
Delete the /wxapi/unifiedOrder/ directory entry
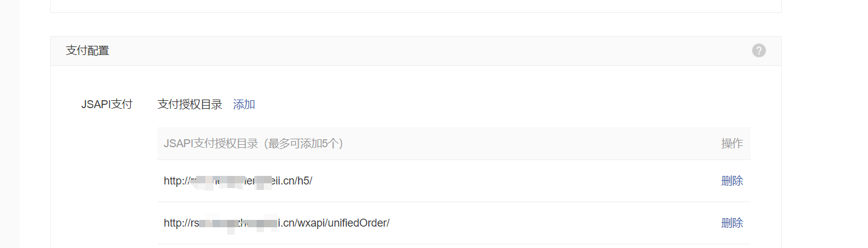pos(732,223)
